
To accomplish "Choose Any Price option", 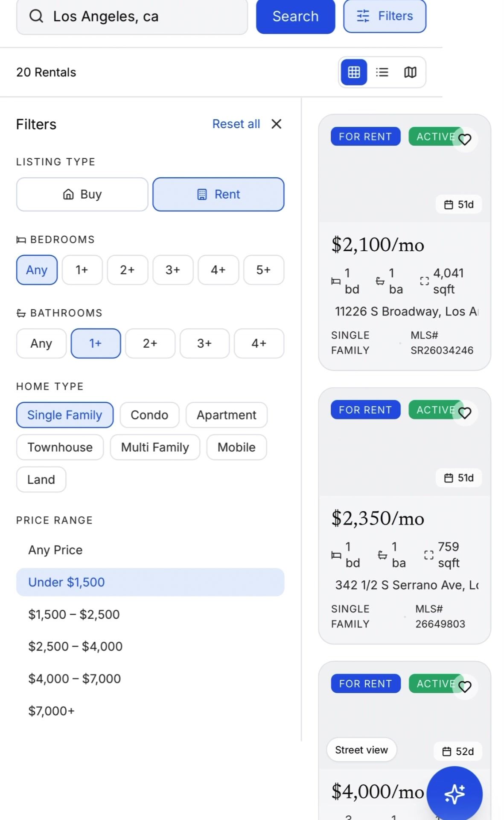I will [55, 550].
